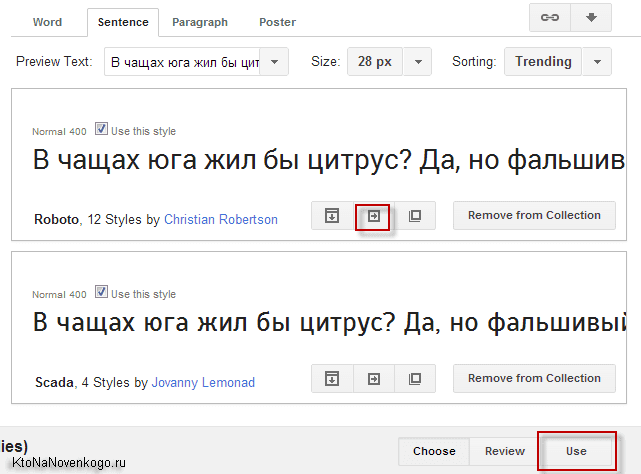Switch to the Paragraph tab
The height and width of the screenshot is (474, 641).
pyautogui.click(x=200, y=22)
